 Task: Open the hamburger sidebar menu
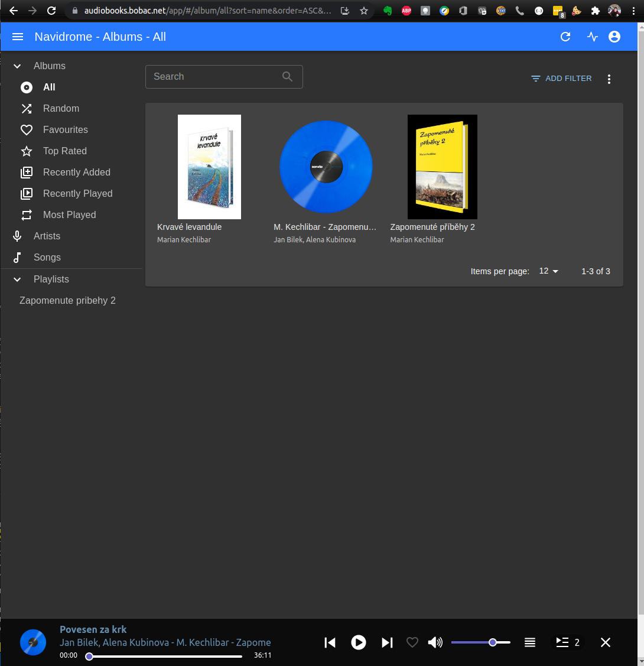click(18, 37)
